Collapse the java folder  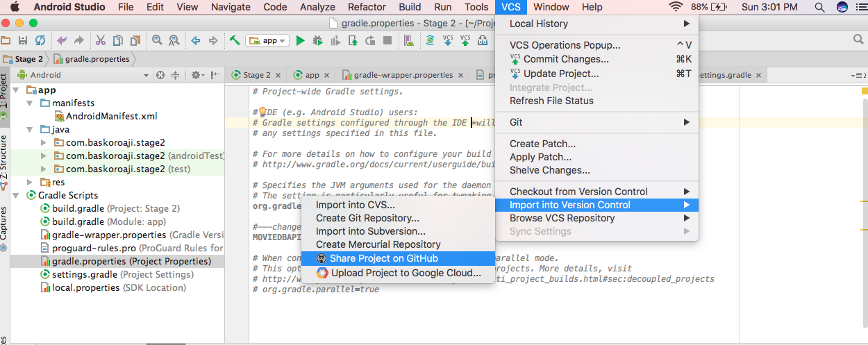click(31, 130)
